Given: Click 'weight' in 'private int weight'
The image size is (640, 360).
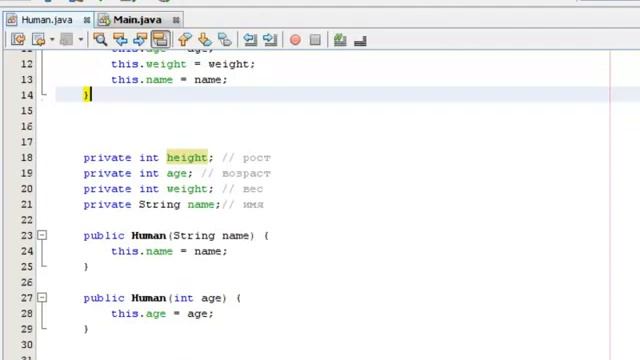Looking at the screenshot, I should point(187,189).
